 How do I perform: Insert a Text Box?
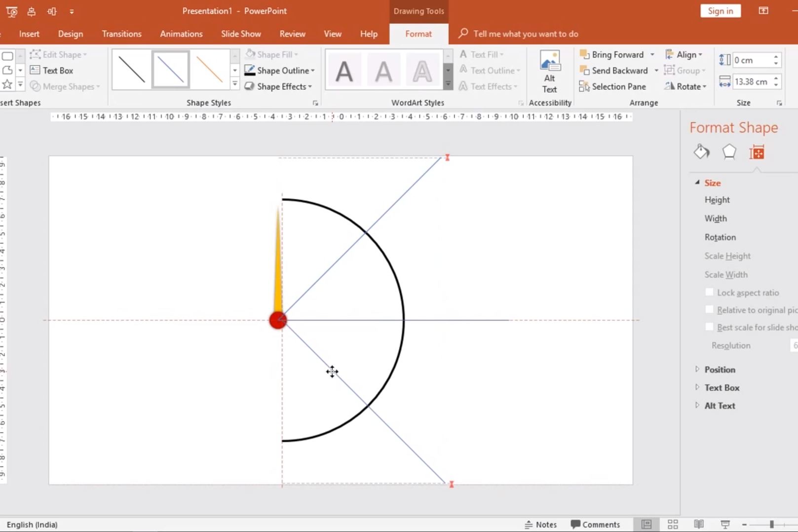pyautogui.click(x=52, y=71)
